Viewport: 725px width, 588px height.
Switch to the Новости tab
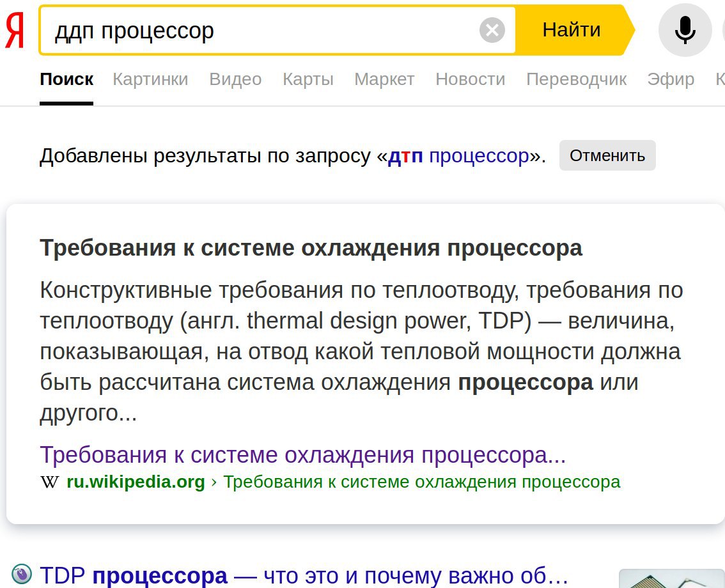(x=471, y=79)
